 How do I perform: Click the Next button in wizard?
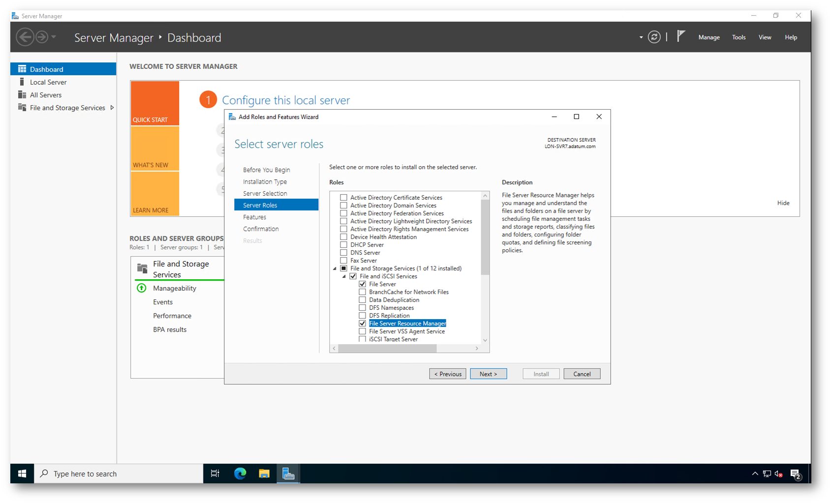pyautogui.click(x=488, y=374)
